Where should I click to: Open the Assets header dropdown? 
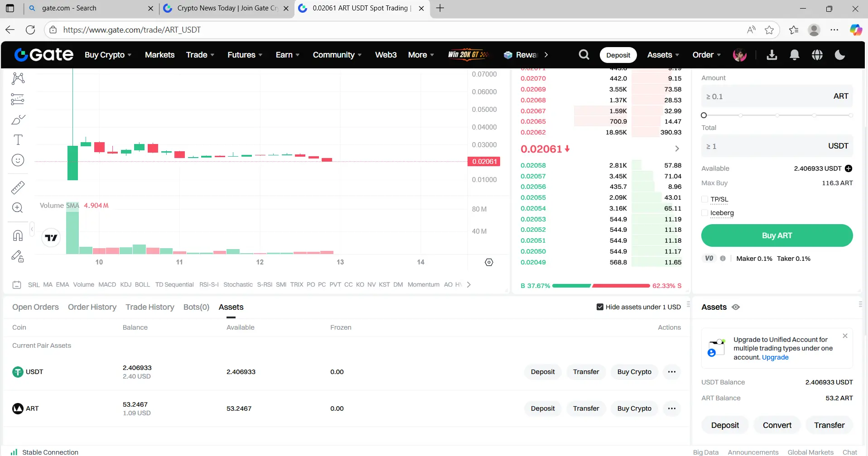[663, 55]
